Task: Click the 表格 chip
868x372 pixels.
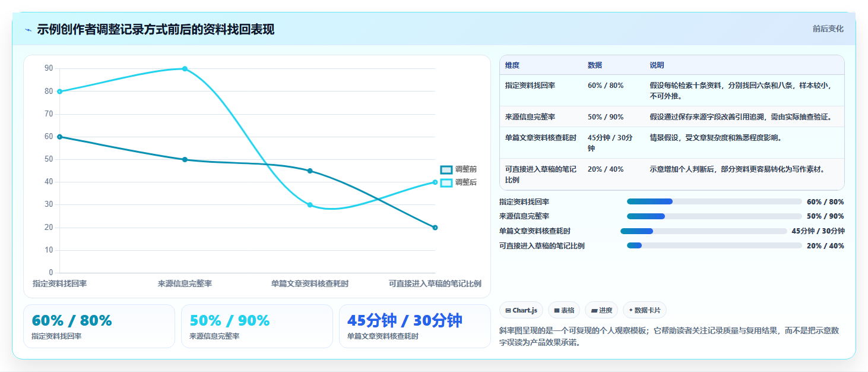Action: click(564, 310)
